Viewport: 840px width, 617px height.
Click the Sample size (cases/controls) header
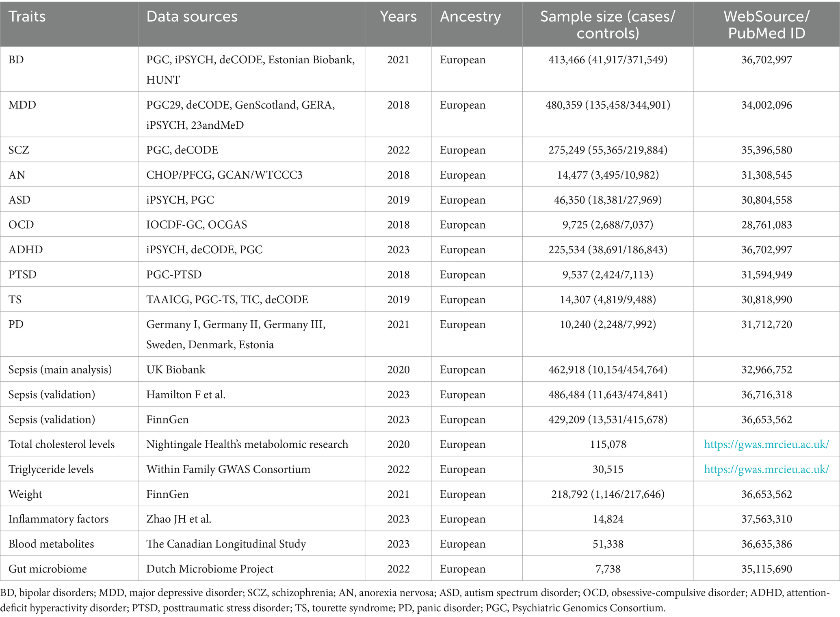(608, 24)
